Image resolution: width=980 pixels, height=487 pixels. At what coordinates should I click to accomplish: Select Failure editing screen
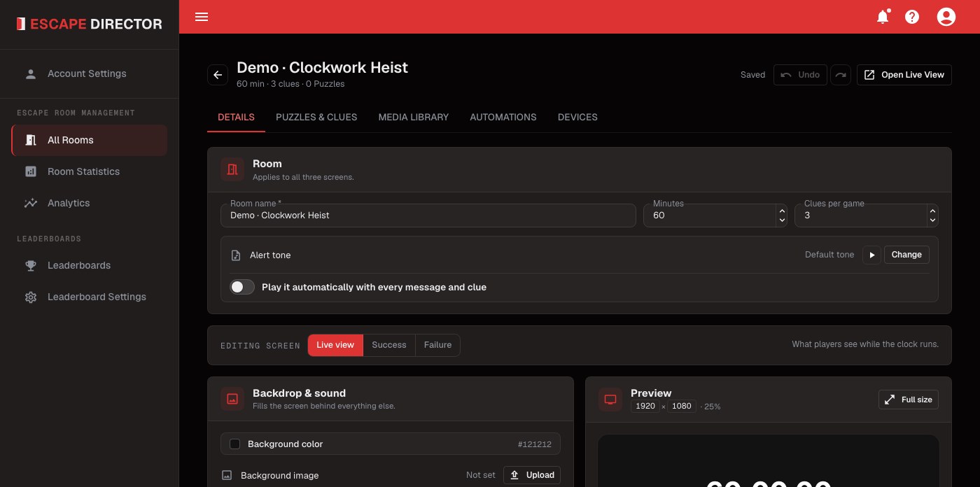[437, 345]
